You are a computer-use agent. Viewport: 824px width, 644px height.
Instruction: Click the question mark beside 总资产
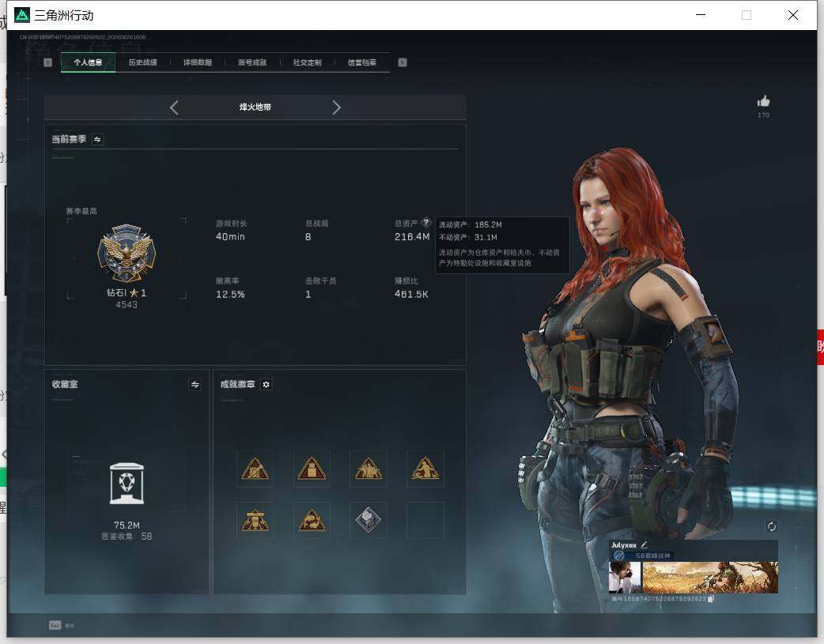426,222
